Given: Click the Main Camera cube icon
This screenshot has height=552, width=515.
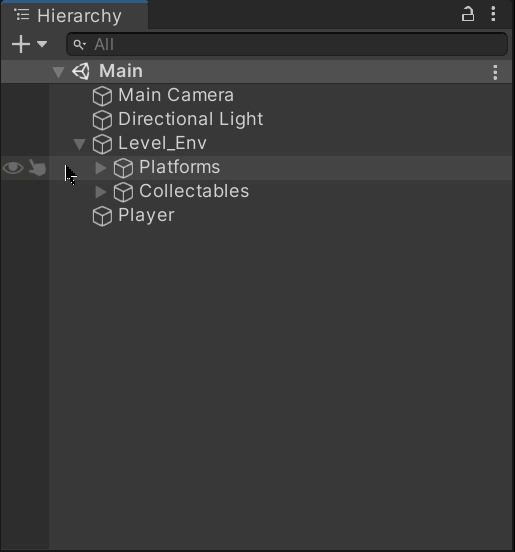Looking at the screenshot, I should pyautogui.click(x=102, y=96).
